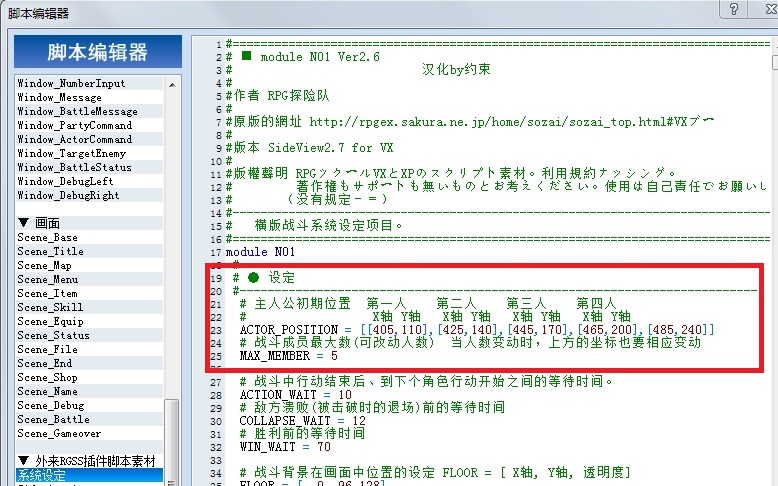This screenshot has height=486, width=778.
Task: Click 战斗成员最大数 comment line
Action: (x=470, y=343)
